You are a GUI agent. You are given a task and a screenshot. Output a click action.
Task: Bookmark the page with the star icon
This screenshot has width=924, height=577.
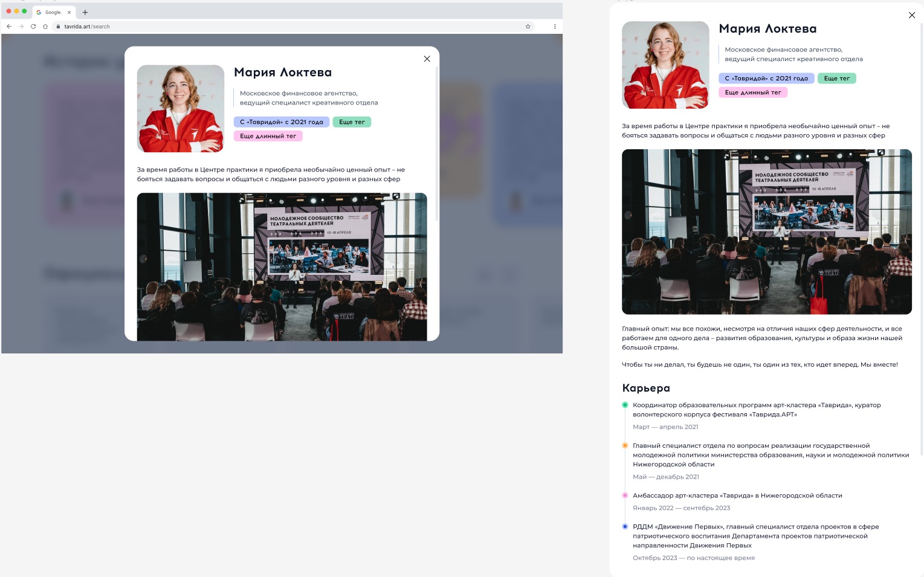(528, 27)
